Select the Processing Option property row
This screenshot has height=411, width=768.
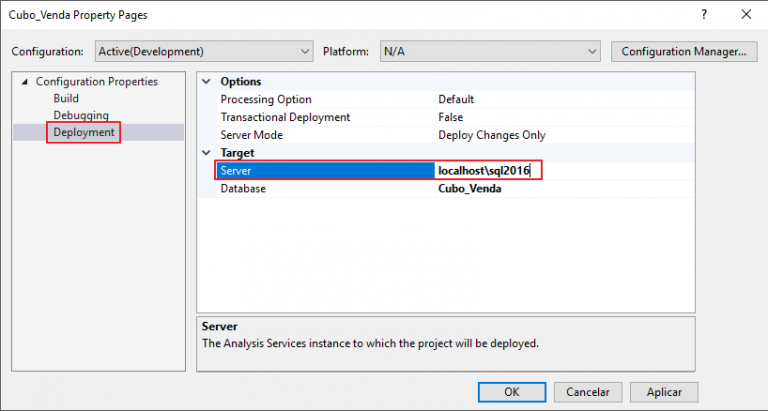[x=266, y=100]
